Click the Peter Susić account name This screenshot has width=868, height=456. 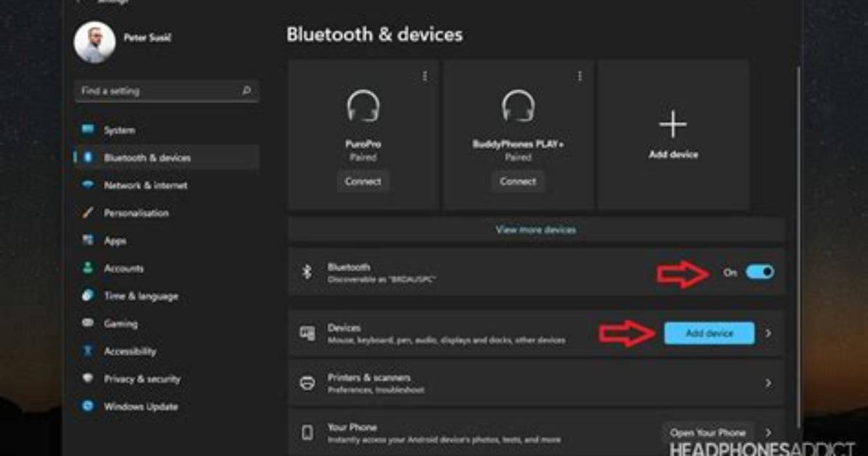(x=147, y=38)
